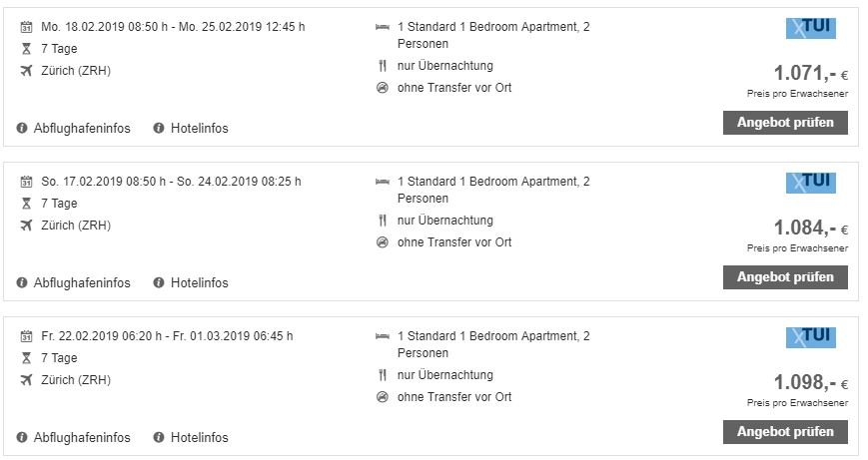Expand Hotelinfos in the 1.084 € offer
This screenshot has width=868, height=460.
[199, 283]
